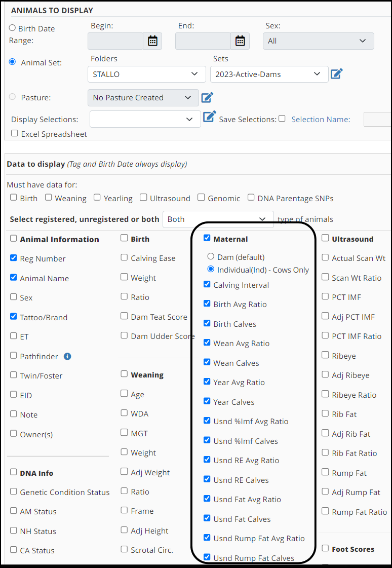Uncheck the Usnd RE Calves checkbox
The width and height of the screenshot is (392, 568).
[207, 479]
